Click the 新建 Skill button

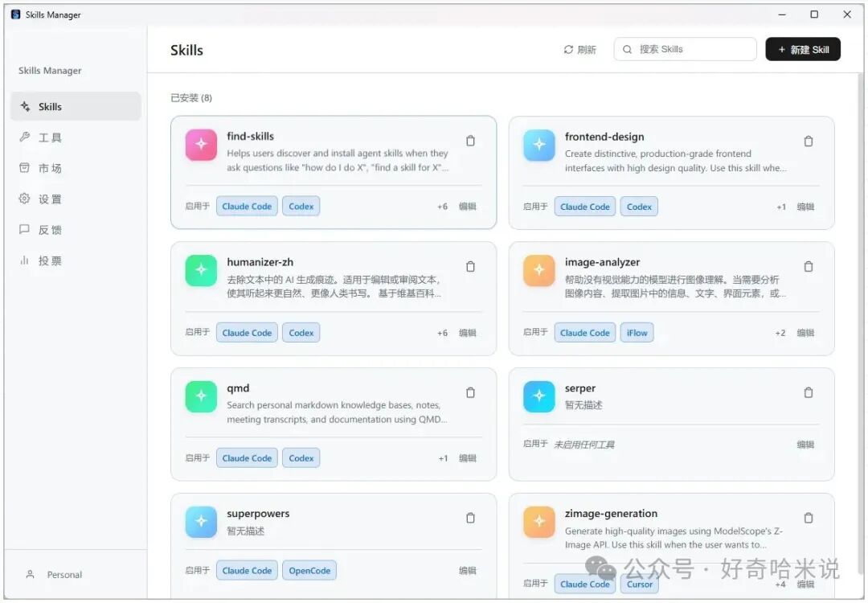point(803,49)
